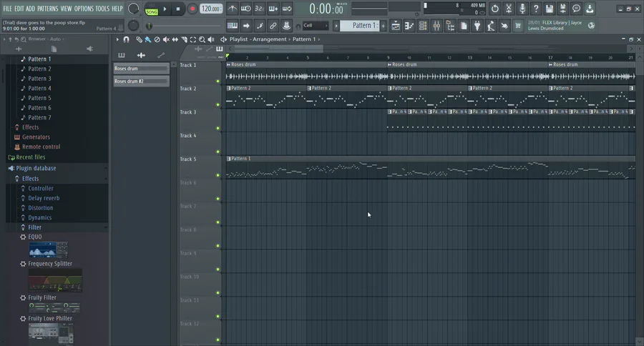Screen dimensions: 644x346
Task: Open tempo tapper hammer icon
Action: pos(491,26)
